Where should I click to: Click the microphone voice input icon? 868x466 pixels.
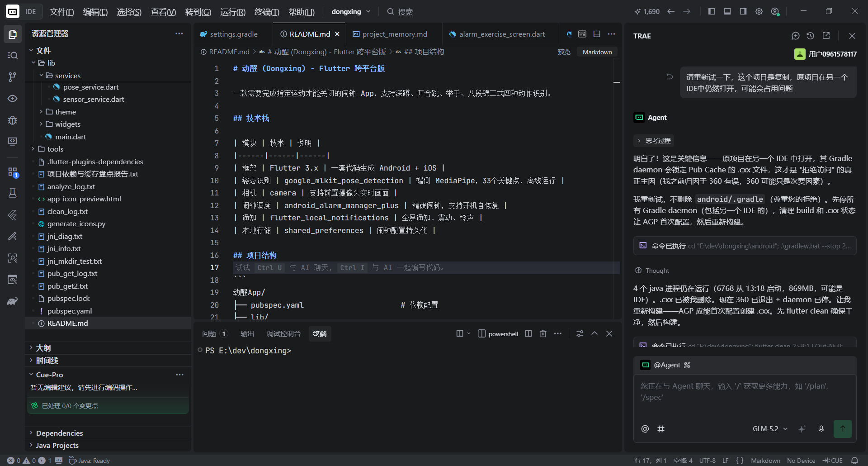point(821,429)
